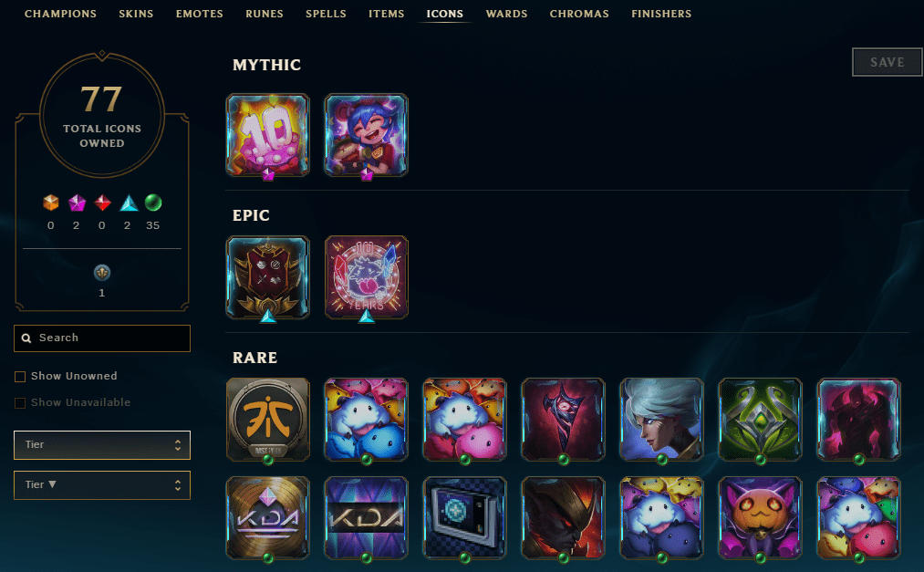Screen dimensions: 924x572
Task: Open the first Tier dropdown
Action: (102, 445)
